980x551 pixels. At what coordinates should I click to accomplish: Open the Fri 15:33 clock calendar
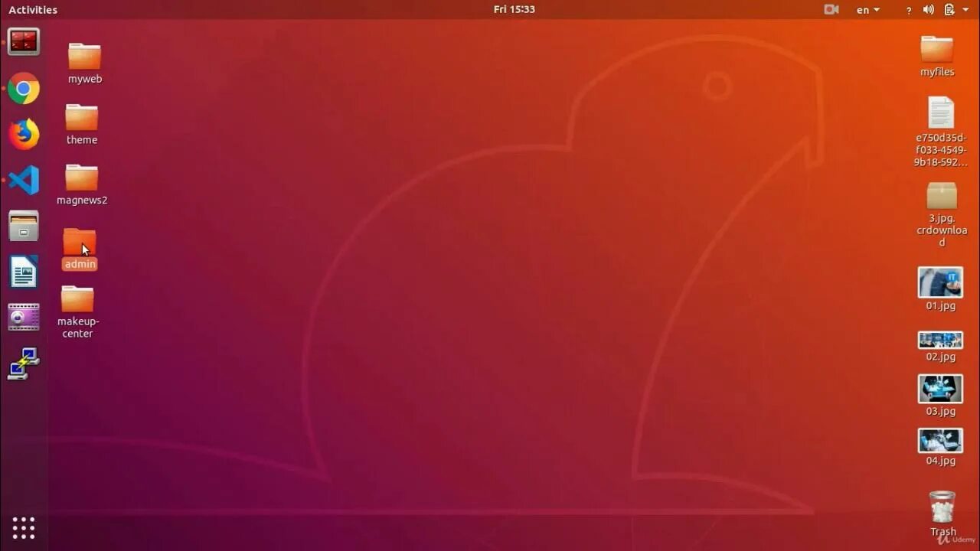[x=514, y=9]
